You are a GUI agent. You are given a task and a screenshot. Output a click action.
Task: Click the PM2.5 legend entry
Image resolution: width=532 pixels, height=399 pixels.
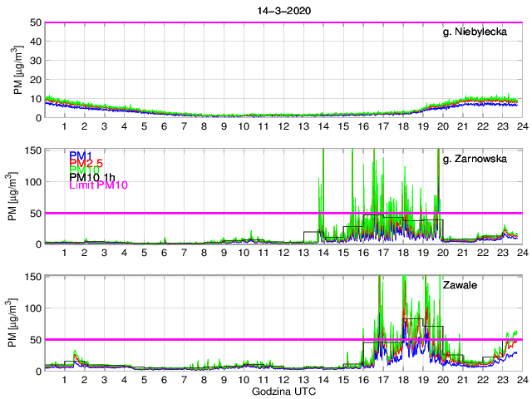tap(86, 165)
